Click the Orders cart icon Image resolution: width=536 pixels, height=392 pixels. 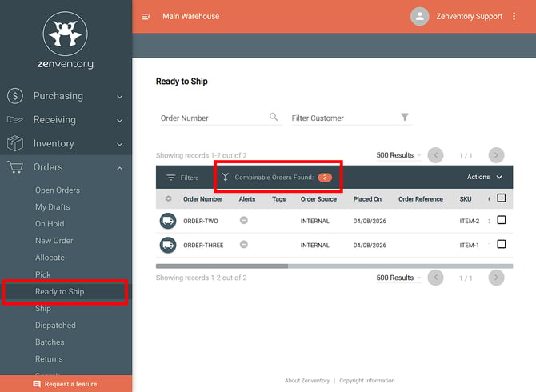[15, 167]
